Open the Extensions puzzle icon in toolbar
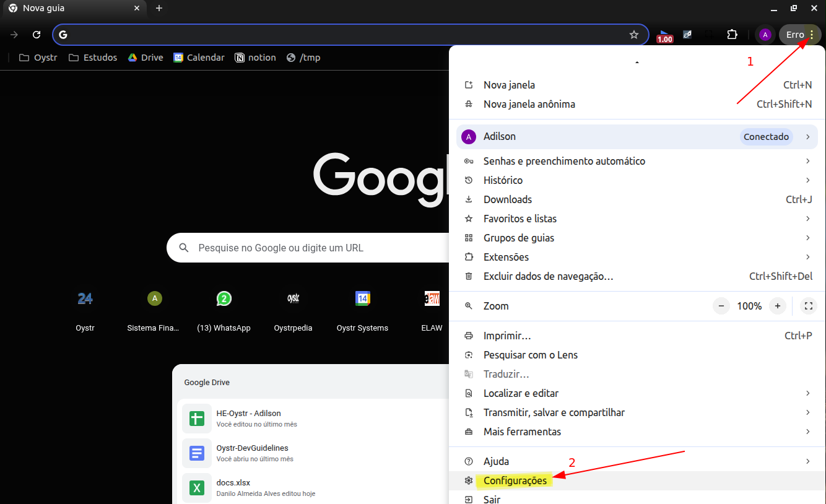 coord(732,35)
